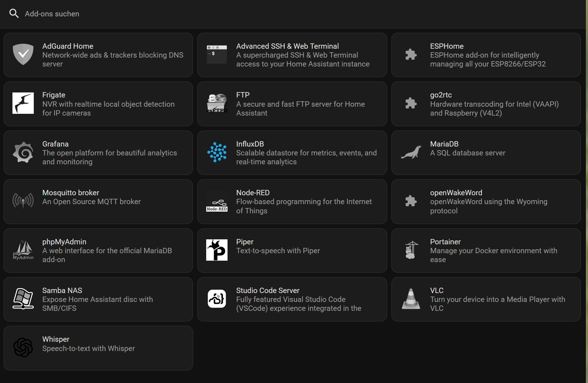The width and height of the screenshot is (588, 383).
Task: Click the Grafana swirl logo
Action: [x=23, y=152]
